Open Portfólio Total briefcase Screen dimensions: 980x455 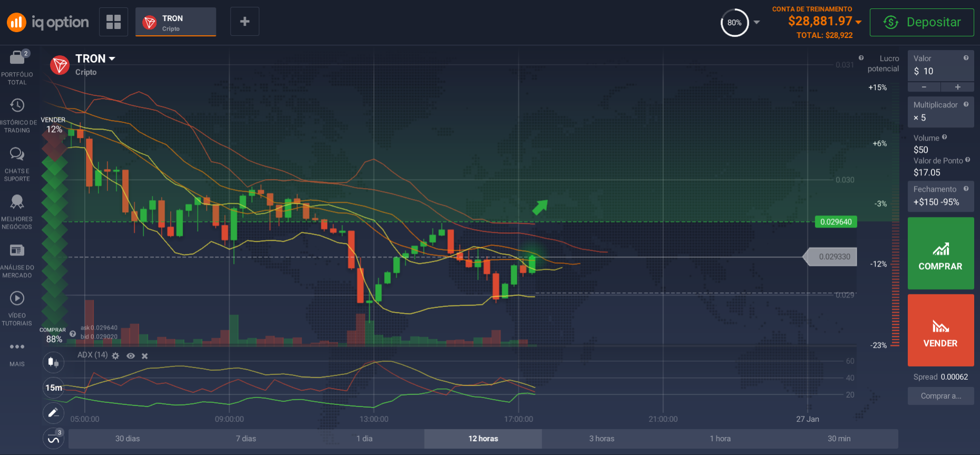click(x=17, y=67)
